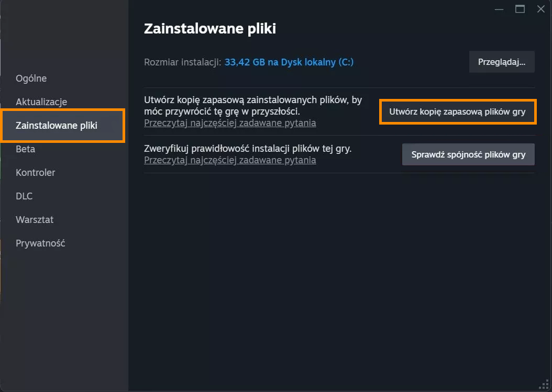Open the Beta tab

tap(25, 149)
